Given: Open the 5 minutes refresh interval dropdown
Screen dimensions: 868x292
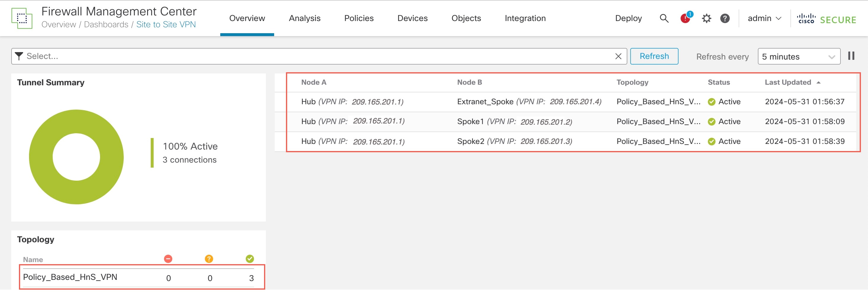Looking at the screenshot, I should click(799, 56).
